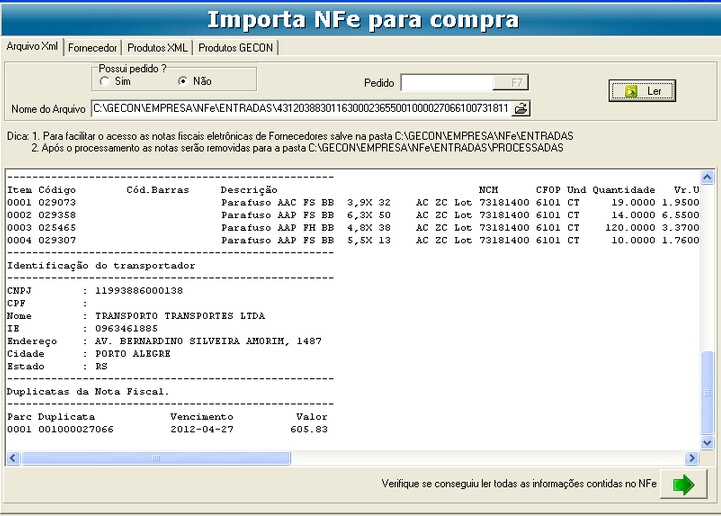Click the value 605.83
Image resolution: width=721 pixels, height=516 pixels.
coord(309,430)
